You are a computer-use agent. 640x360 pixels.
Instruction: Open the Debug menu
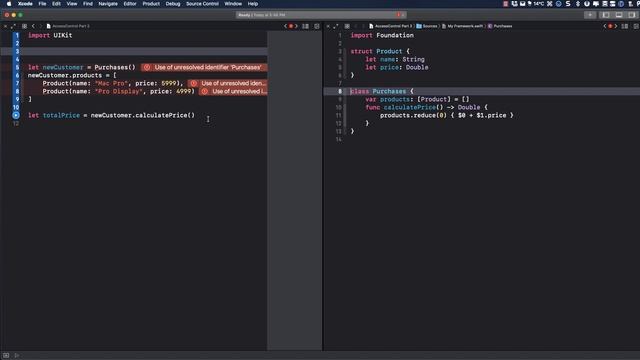173,4
